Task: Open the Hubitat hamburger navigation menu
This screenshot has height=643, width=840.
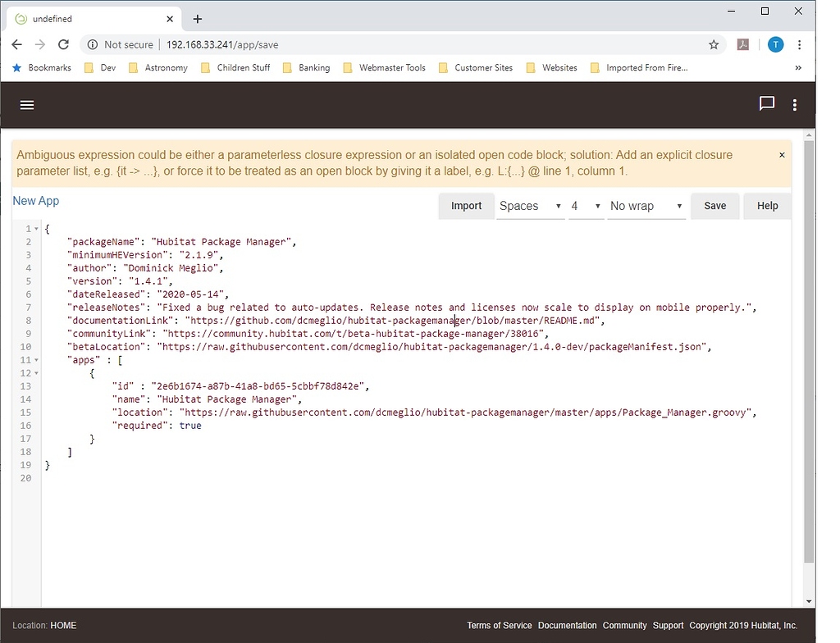Action: coord(26,104)
